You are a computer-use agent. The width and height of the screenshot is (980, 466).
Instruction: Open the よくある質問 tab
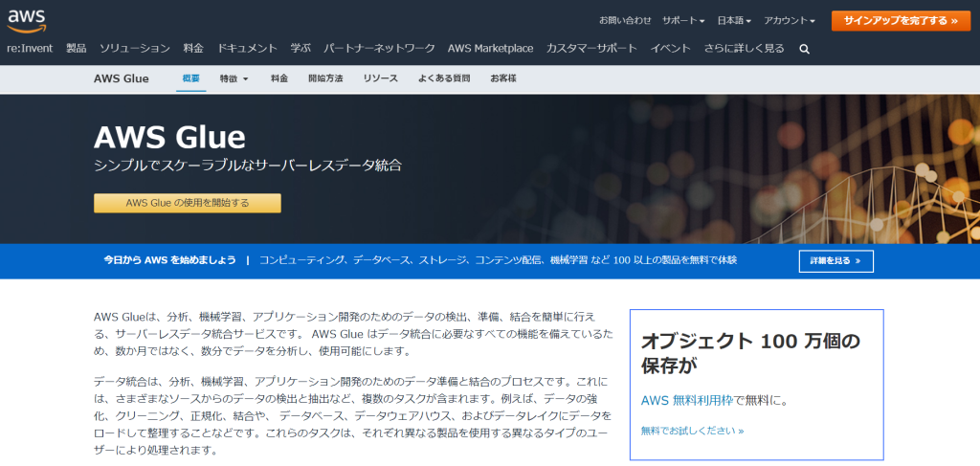[444, 78]
